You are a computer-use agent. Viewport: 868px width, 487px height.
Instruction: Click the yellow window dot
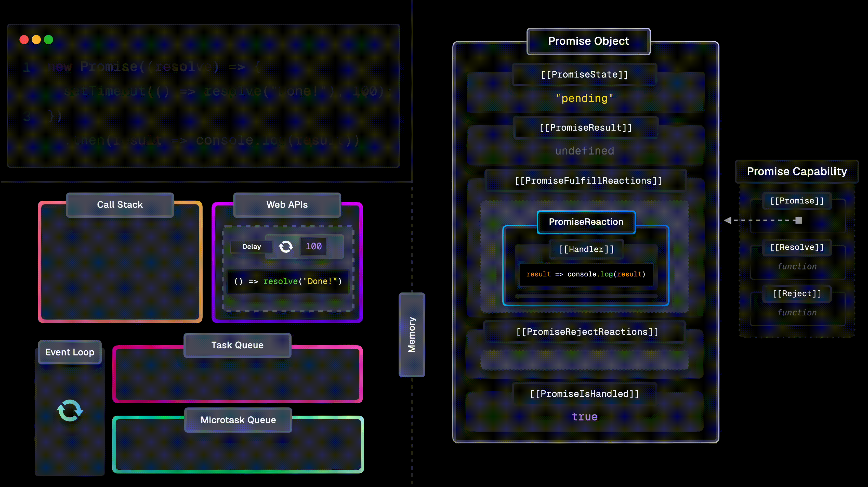click(36, 40)
